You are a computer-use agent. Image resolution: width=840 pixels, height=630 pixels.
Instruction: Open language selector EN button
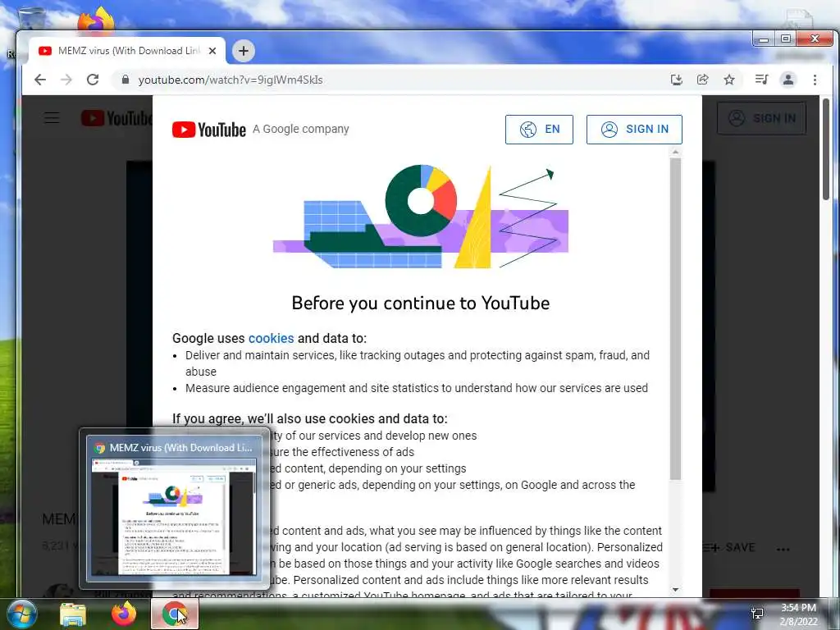539,129
